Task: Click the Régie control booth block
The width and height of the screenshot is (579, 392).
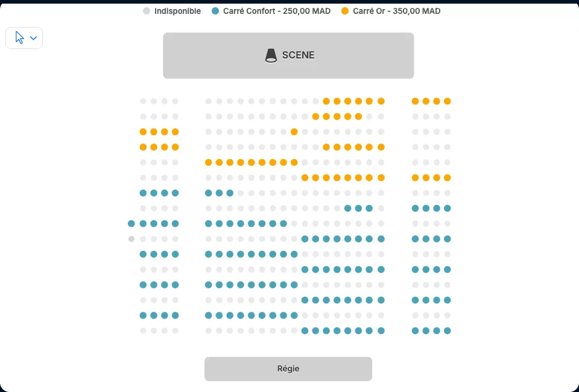Action: [x=288, y=368]
